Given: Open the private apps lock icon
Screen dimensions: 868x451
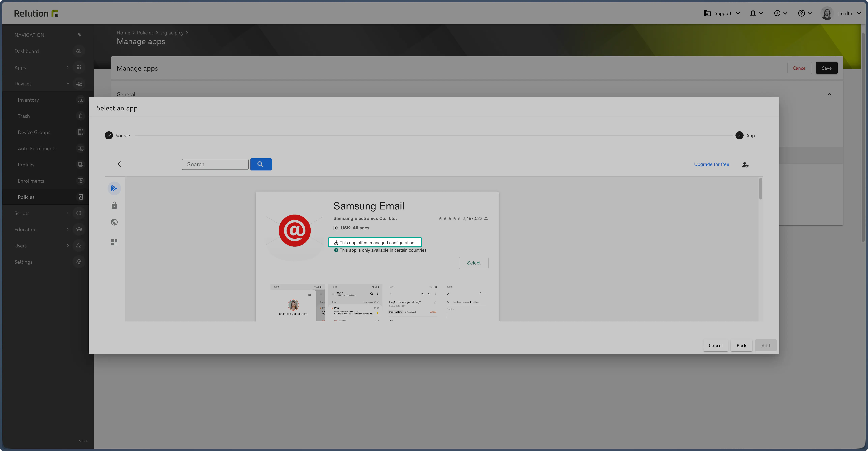Looking at the screenshot, I should [x=114, y=205].
